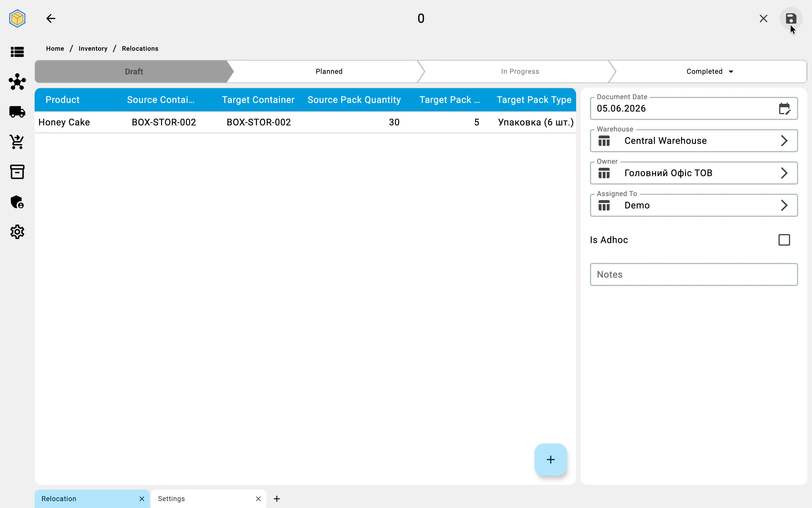Viewport: 812px width, 508px height.
Task: Select the Honey Cake row cell
Action: click(x=64, y=122)
